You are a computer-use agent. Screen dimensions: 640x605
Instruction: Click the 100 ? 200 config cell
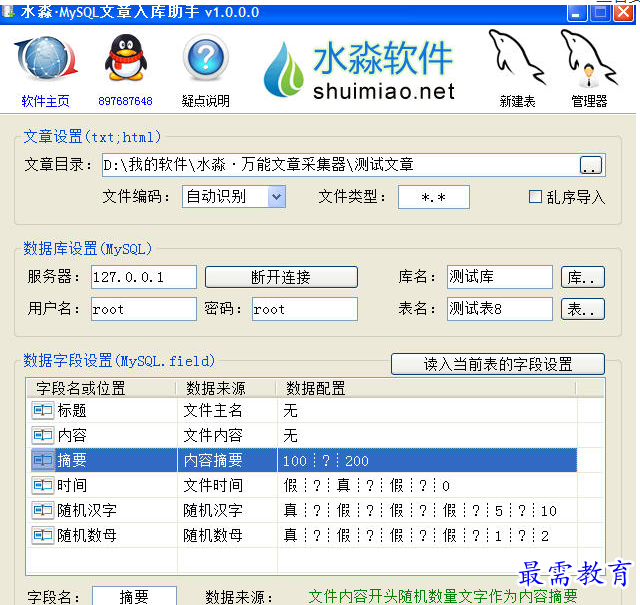427,460
